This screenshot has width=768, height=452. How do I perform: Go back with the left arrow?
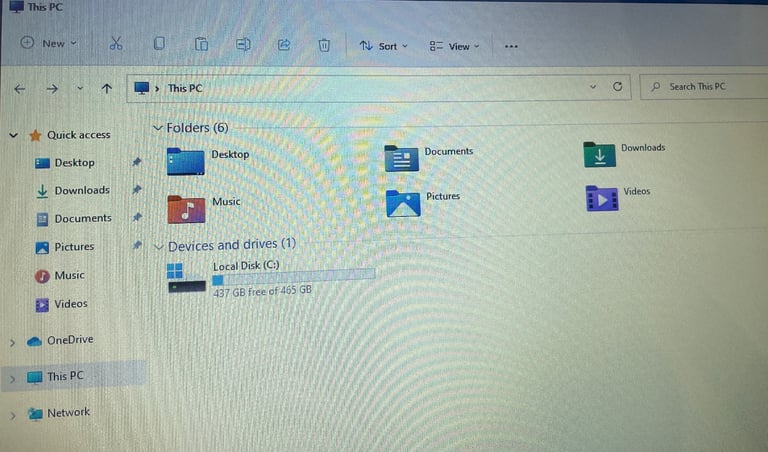(x=20, y=89)
